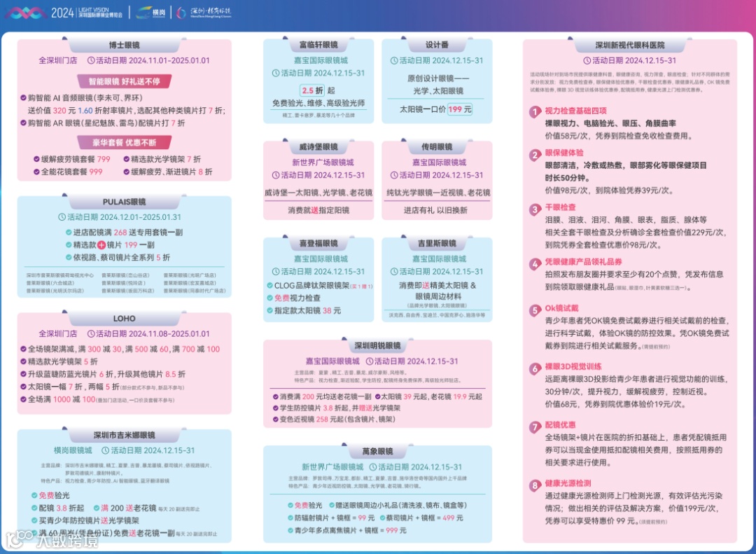Click clock icon in 萬象眼镜 card
The width and height of the screenshot is (756, 554).
[373, 466]
